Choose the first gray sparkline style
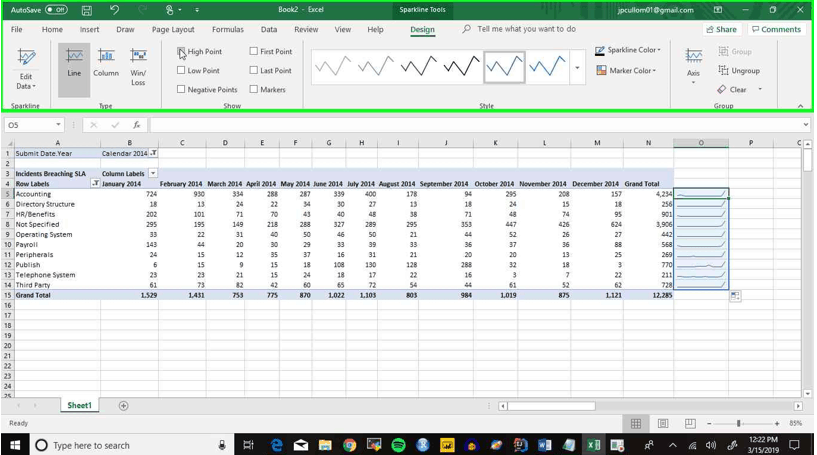This screenshot has height=455, width=817. click(333, 67)
